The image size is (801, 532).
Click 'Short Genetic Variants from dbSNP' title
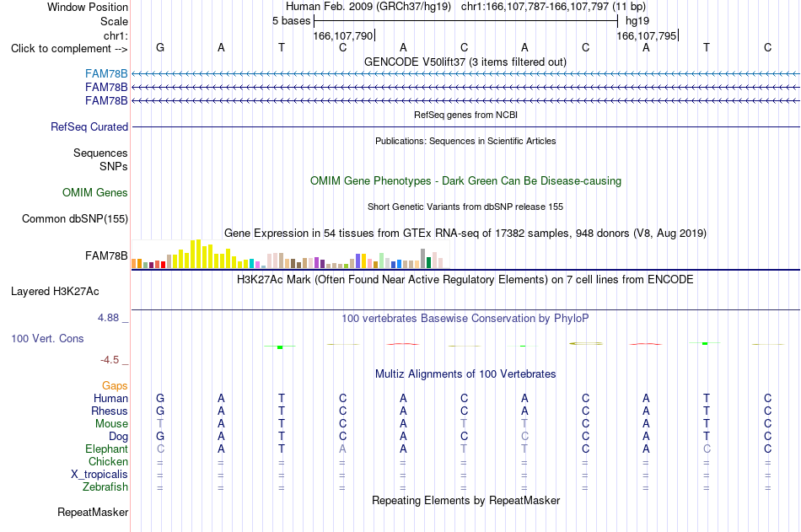[465, 207]
